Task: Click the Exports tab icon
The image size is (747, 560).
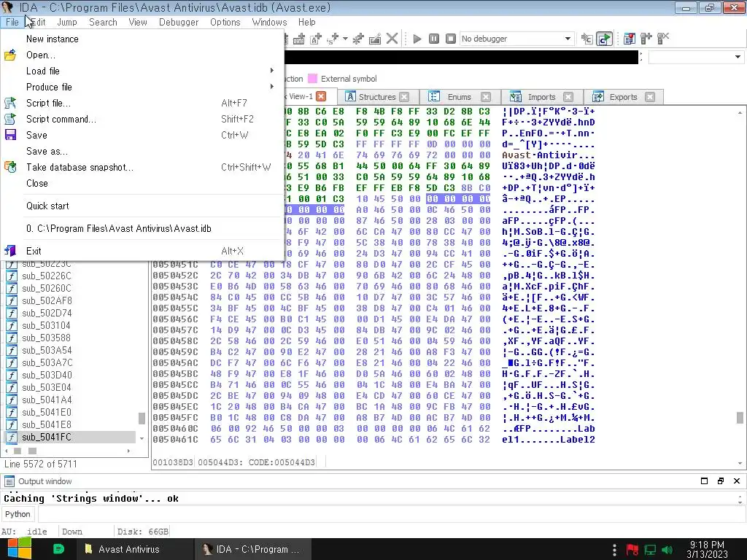Action: tap(598, 97)
